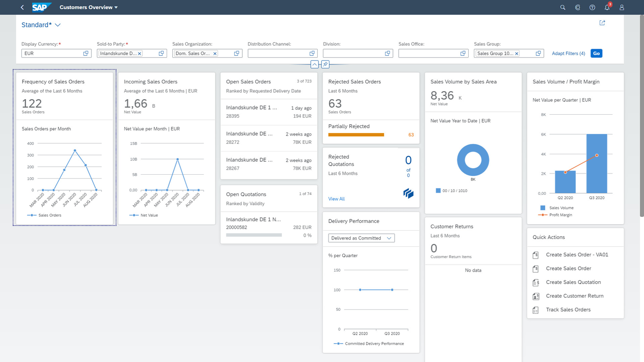Pin the filter bar with the pin toggle

(x=325, y=64)
